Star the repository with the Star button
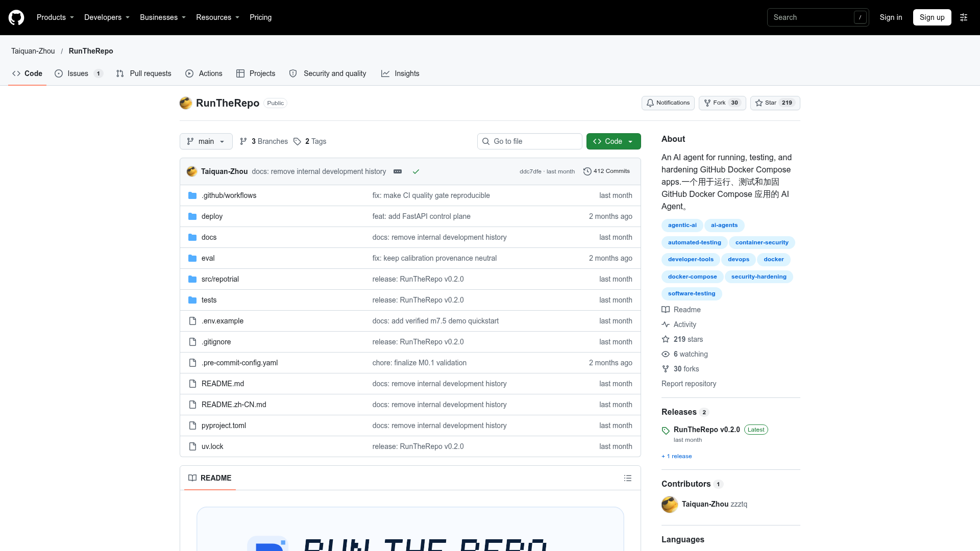980x551 pixels. pos(775,103)
